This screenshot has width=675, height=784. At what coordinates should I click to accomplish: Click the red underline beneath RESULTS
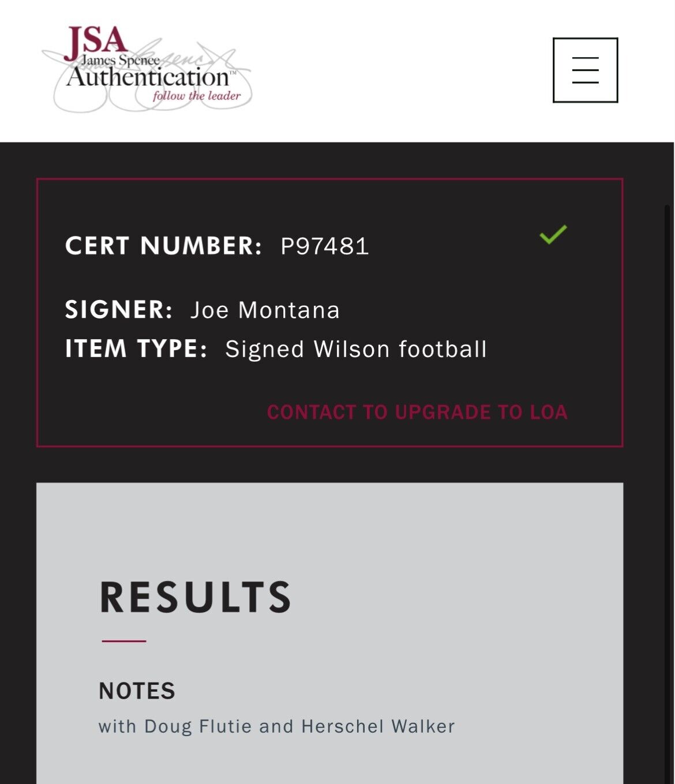pyautogui.click(x=124, y=641)
